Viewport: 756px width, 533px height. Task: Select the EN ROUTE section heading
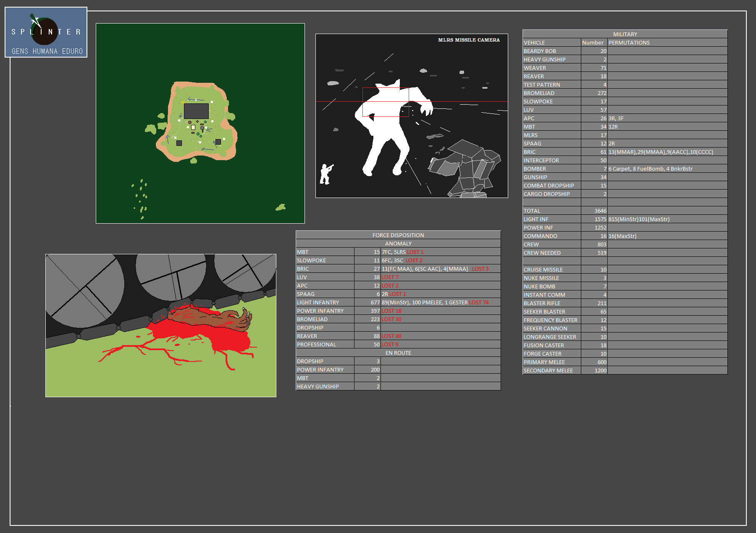398,353
